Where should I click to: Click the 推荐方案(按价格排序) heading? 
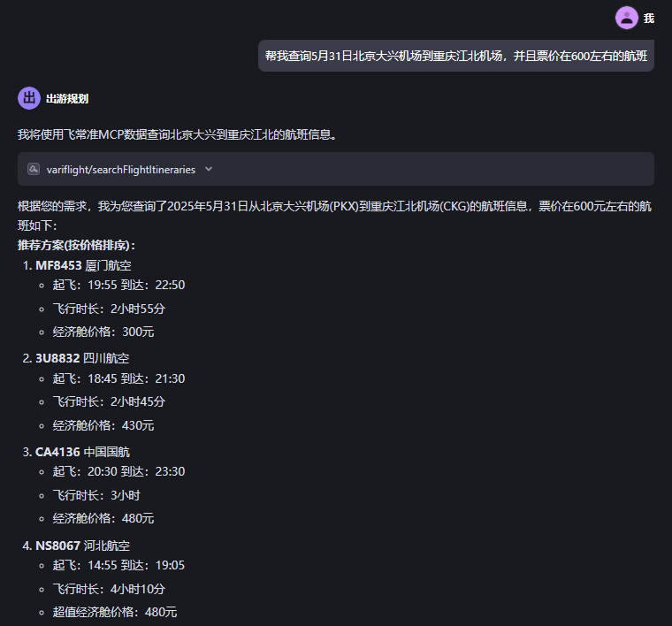pyautogui.click(x=76, y=245)
